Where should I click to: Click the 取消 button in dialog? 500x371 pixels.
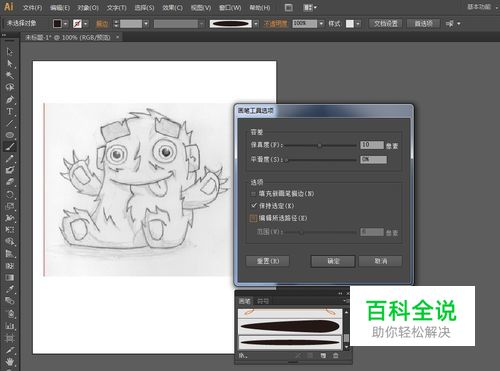pyautogui.click(x=380, y=261)
